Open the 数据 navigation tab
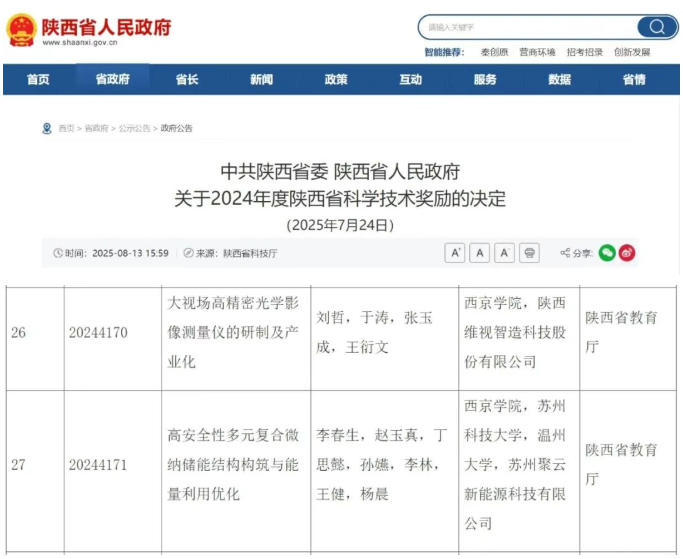 click(x=559, y=80)
